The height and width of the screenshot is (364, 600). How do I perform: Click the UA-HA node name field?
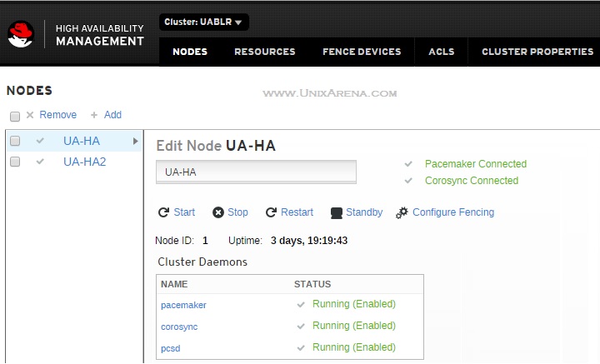[256, 172]
